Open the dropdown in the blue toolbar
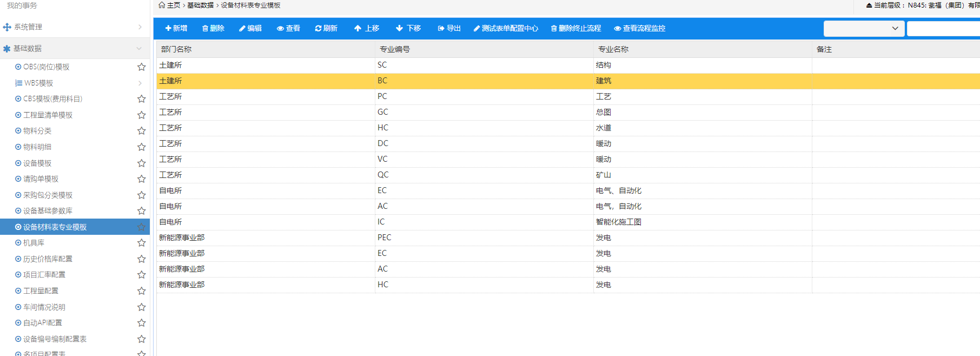 point(864,29)
